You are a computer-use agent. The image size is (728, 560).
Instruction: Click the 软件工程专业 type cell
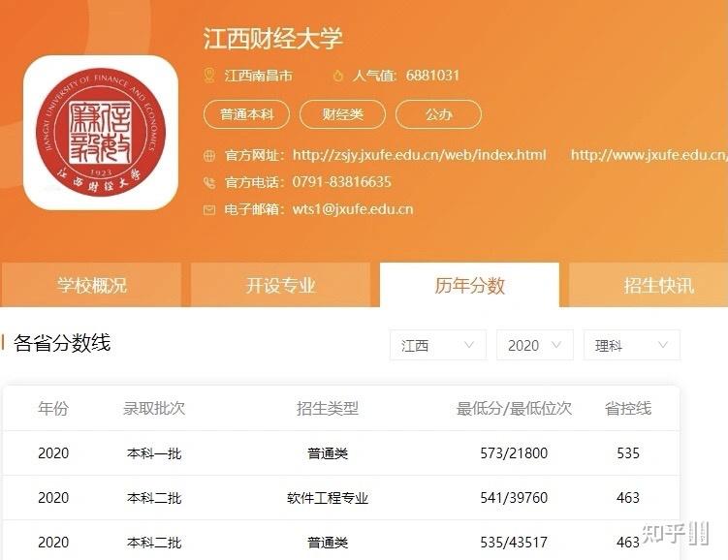point(328,498)
